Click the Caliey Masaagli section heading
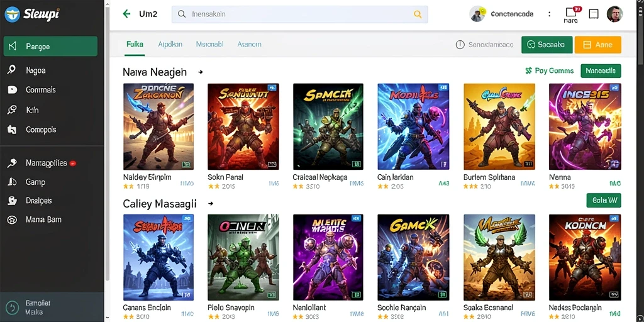Viewport: 644px width, 322px height. (x=159, y=204)
